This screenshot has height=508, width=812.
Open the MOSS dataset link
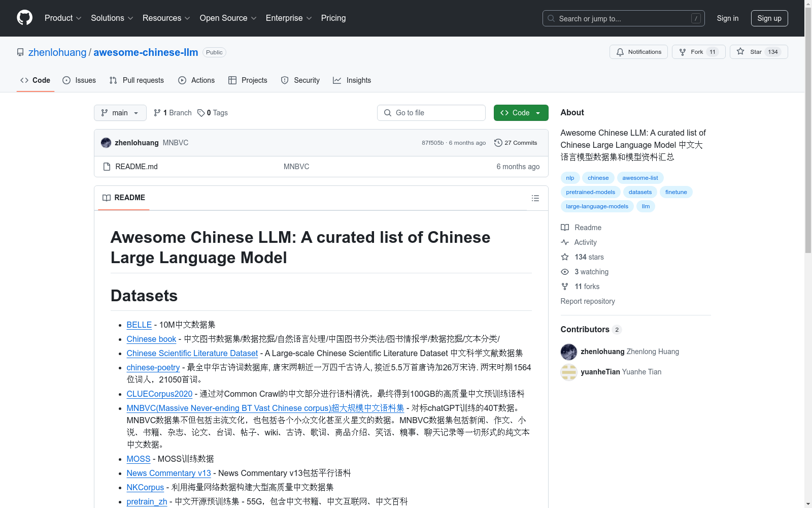[139, 459]
